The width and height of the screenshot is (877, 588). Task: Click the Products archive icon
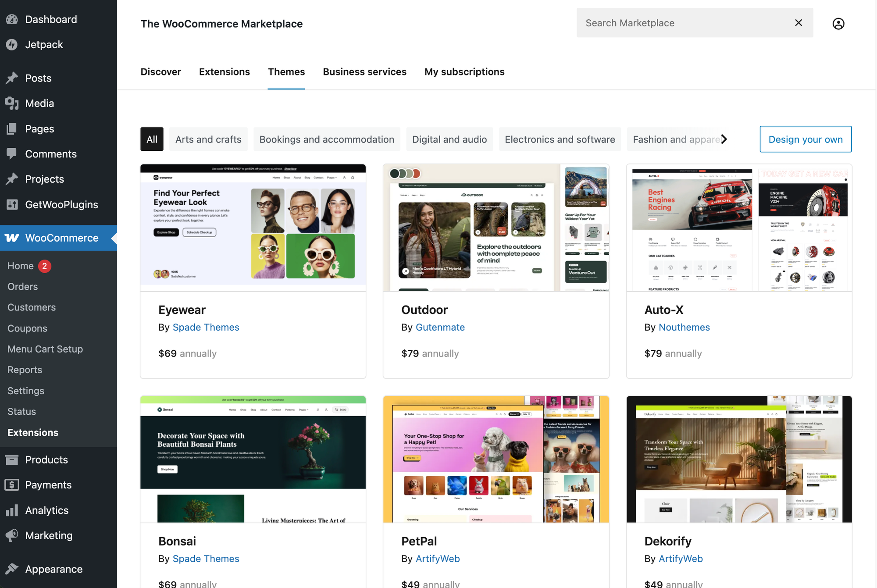(12, 460)
